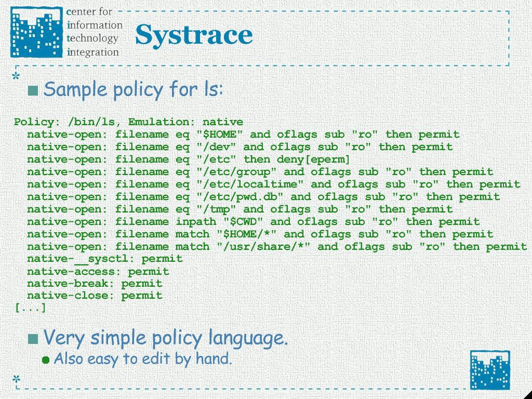The width and height of the screenshot is (532, 399).
Task: Click the 'Policy: /bin/ls, Emulation: native' line
Action: 128,122
